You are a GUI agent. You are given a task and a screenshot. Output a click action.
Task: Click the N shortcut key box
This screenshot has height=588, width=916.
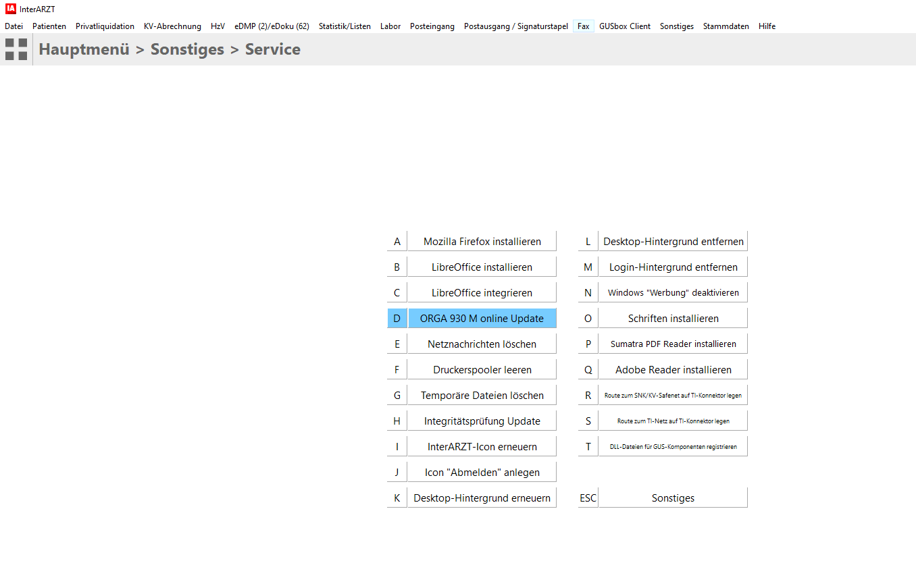point(588,292)
